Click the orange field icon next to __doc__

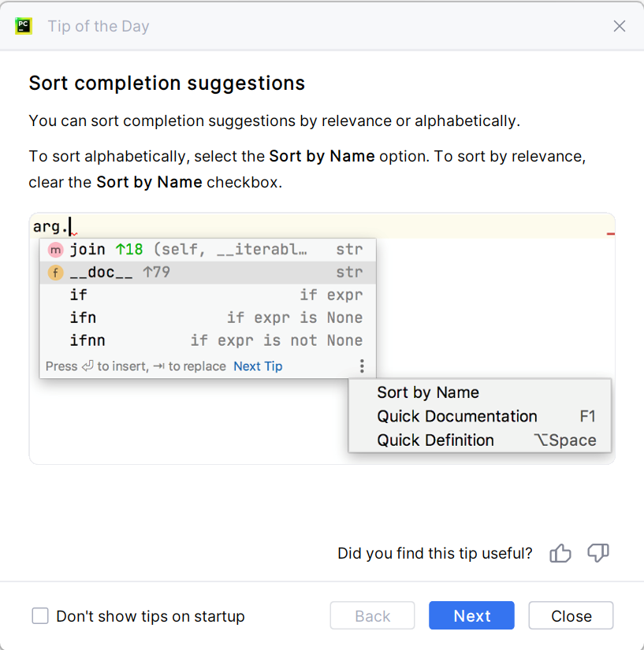point(55,273)
